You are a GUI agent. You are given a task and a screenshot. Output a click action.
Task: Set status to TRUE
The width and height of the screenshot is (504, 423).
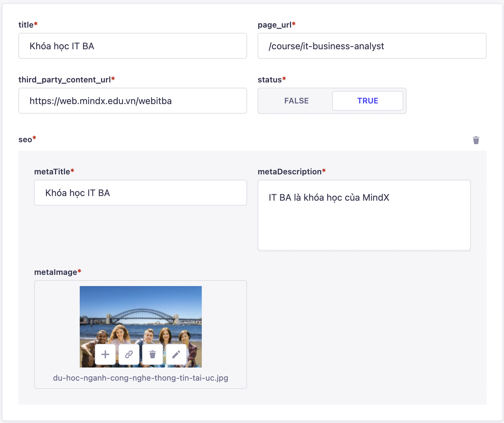click(x=367, y=101)
